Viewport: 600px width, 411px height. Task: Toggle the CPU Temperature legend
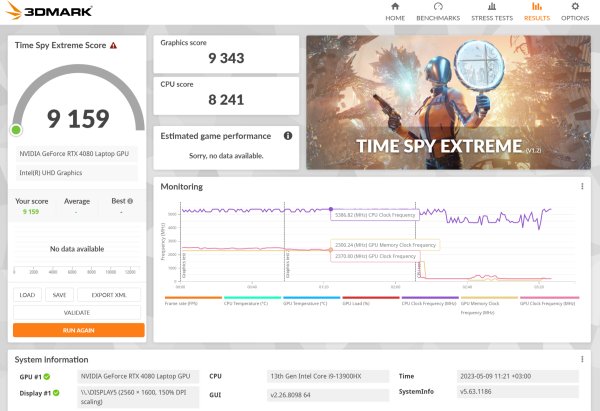click(x=253, y=301)
